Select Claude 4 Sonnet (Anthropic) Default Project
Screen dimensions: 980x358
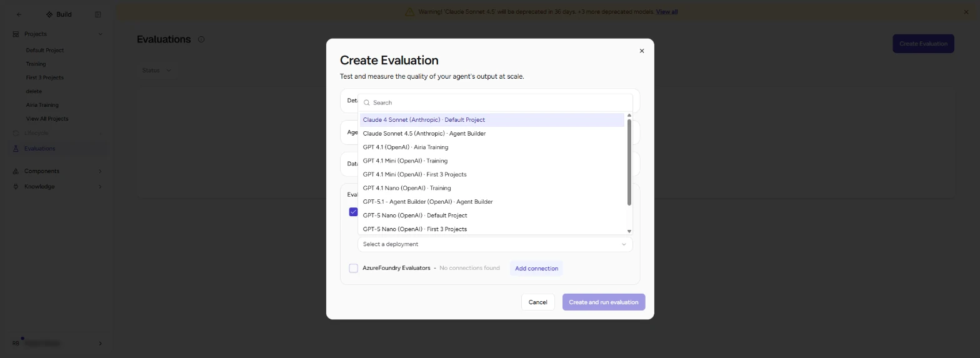tap(492, 120)
